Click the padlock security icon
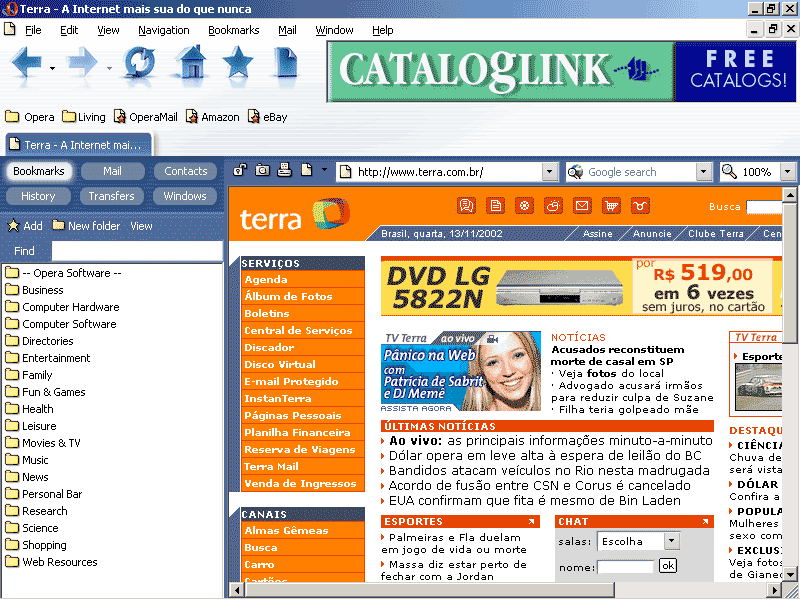800x600 pixels. [x=240, y=171]
